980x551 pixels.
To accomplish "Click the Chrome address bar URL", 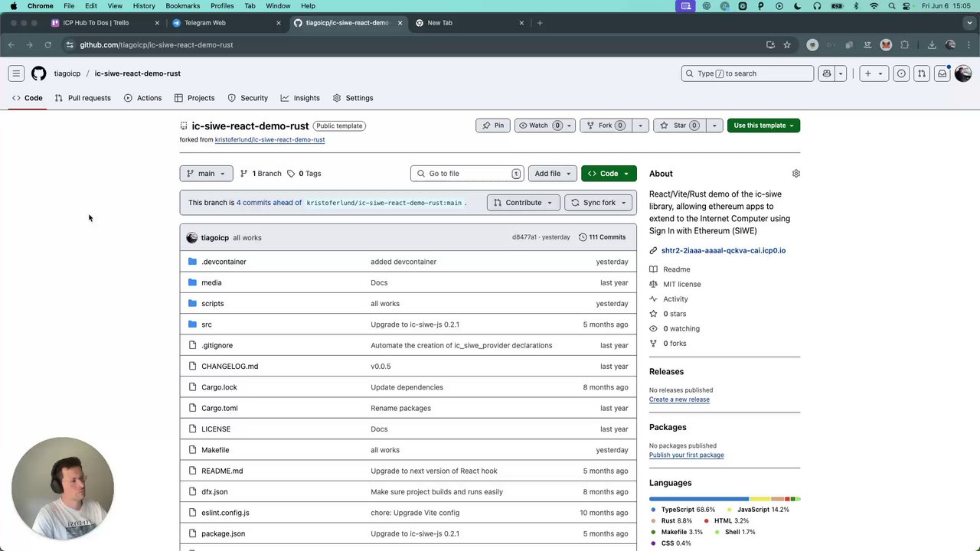I will pos(156,45).
